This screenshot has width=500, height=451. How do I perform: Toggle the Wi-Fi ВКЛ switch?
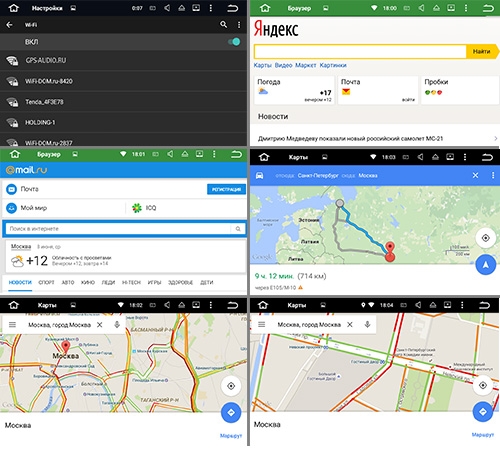[234, 42]
